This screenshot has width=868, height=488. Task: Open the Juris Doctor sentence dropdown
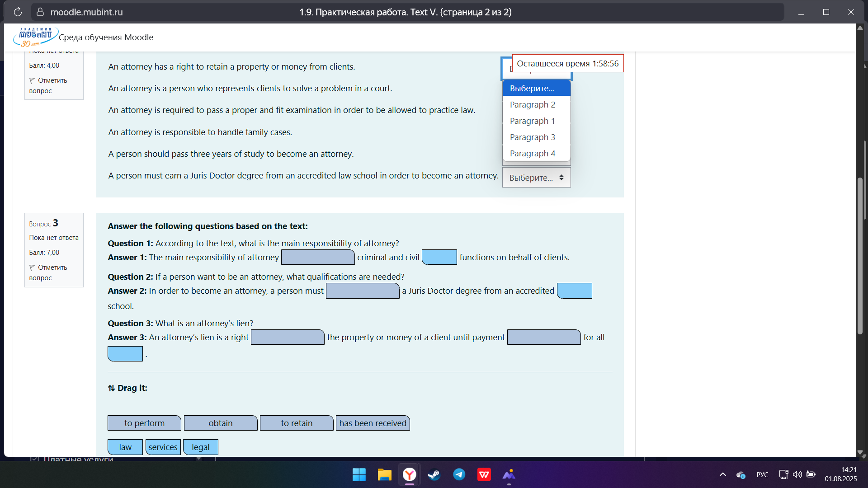(536, 178)
